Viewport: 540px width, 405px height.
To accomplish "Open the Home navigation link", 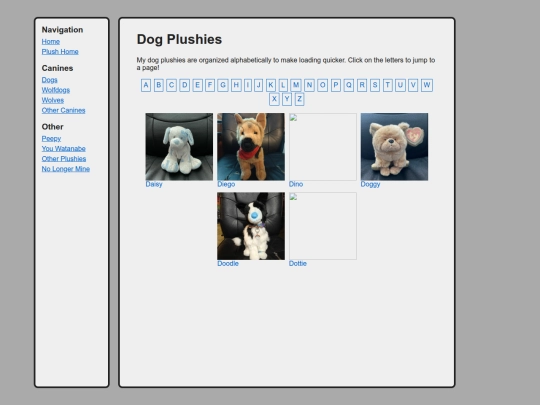I will coord(51,42).
